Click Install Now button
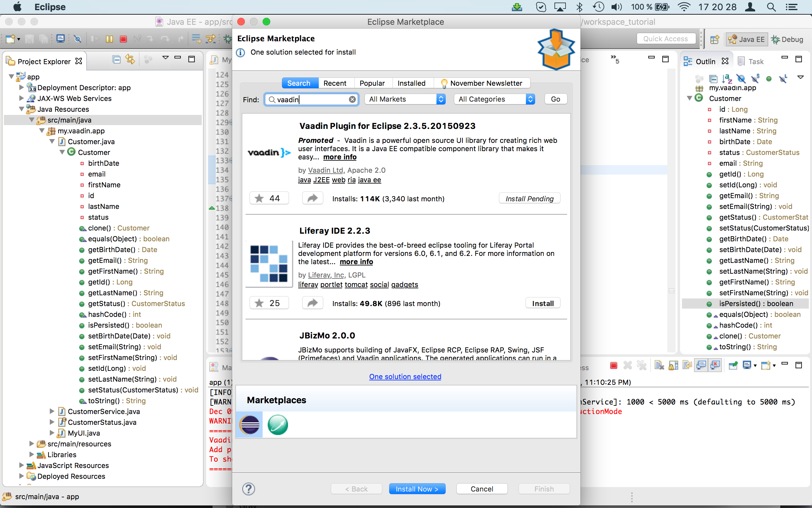The image size is (812, 508). pyautogui.click(x=417, y=489)
